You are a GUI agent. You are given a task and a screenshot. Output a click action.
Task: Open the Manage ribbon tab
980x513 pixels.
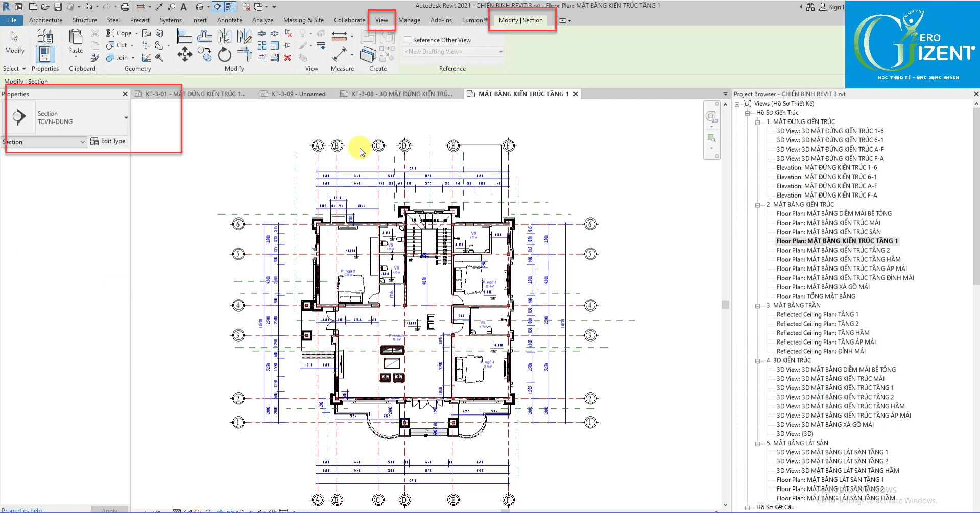click(409, 20)
